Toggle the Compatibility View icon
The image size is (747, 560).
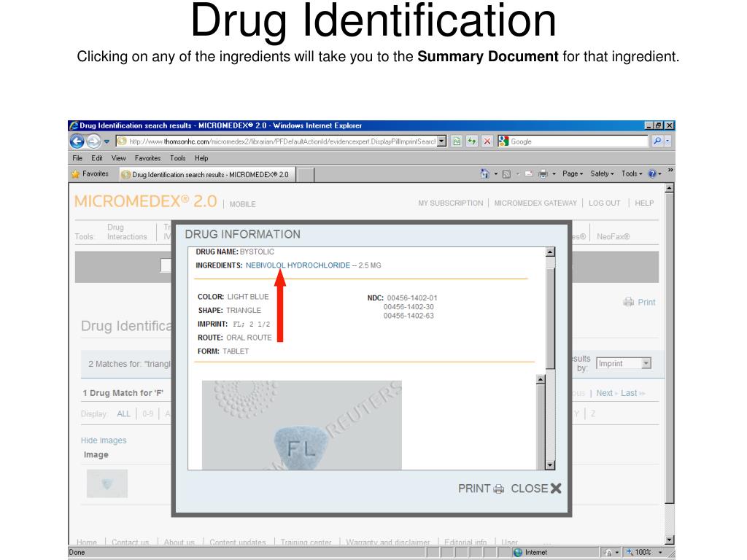[x=457, y=141]
